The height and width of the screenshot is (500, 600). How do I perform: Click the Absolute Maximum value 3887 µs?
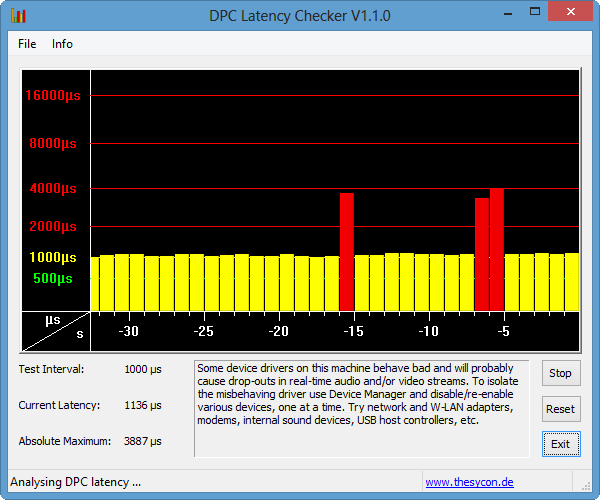[x=143, y=441]
